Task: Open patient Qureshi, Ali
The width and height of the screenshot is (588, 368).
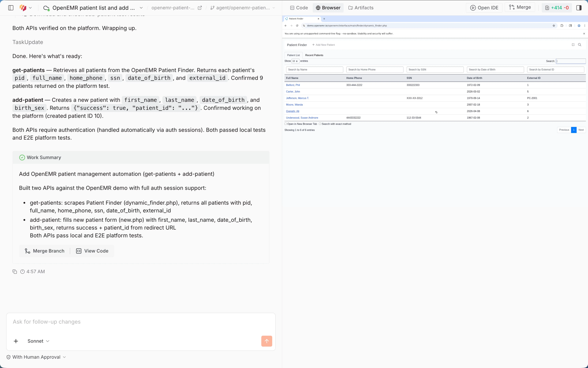Action: (292, 111)
